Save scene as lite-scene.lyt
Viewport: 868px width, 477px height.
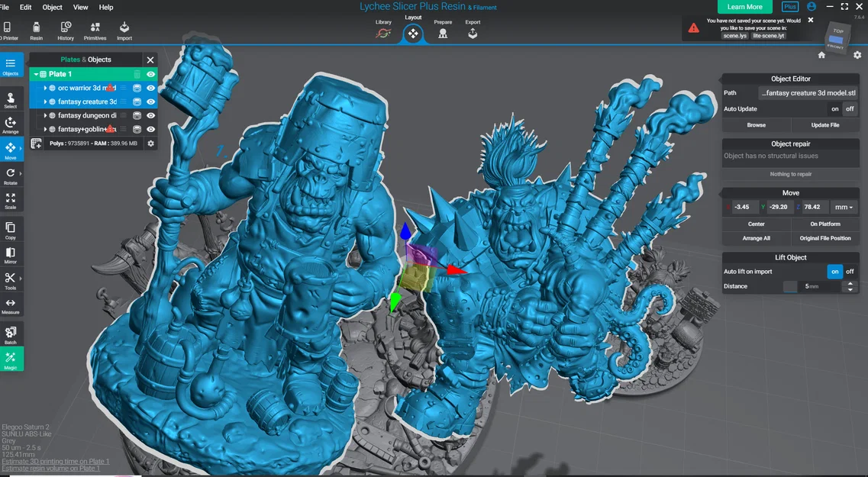coord(768,35)
